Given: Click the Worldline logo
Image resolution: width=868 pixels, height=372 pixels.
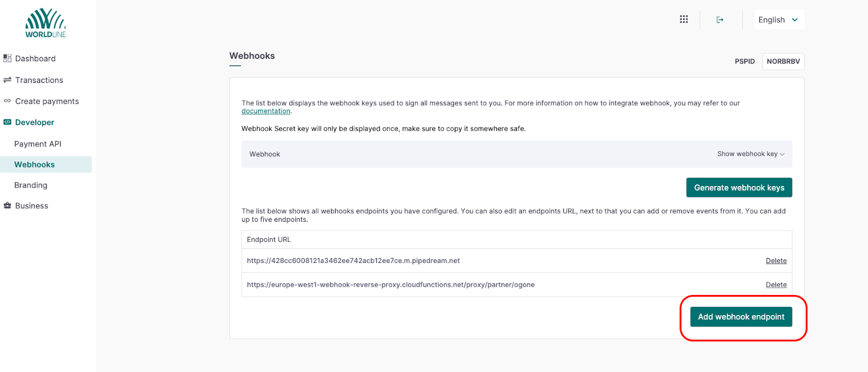Looking at the screenshot, I should click(46, 23).
